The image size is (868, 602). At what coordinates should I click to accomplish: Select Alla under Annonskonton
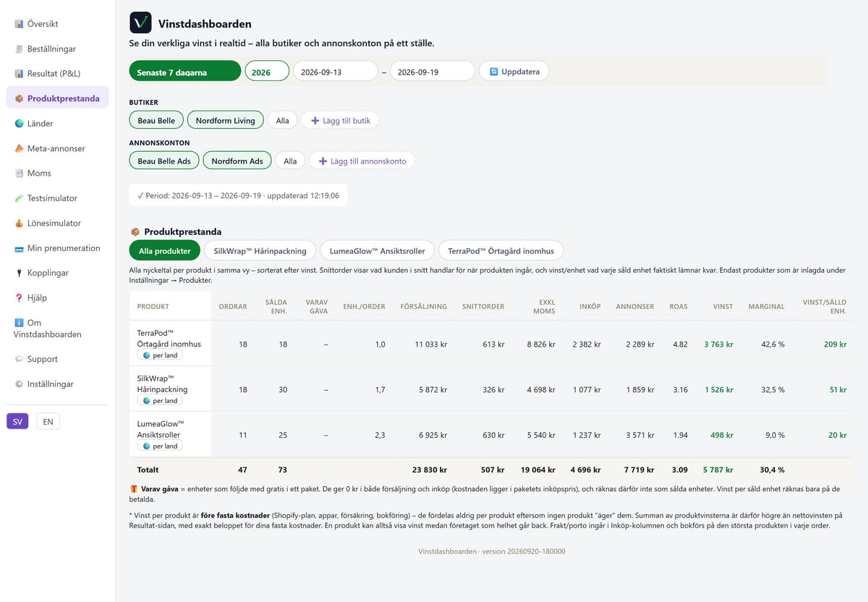click(x=290, y=160)
